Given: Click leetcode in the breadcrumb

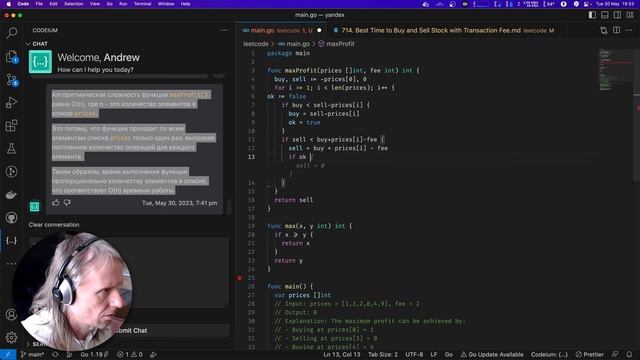Looking at the screenshot, I should point(256,44).
